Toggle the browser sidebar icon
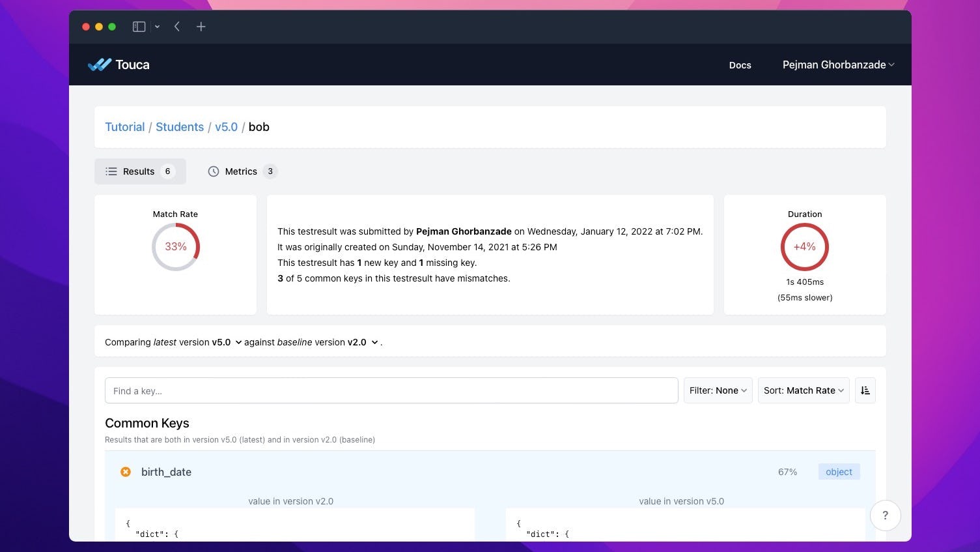 [139, 27]
